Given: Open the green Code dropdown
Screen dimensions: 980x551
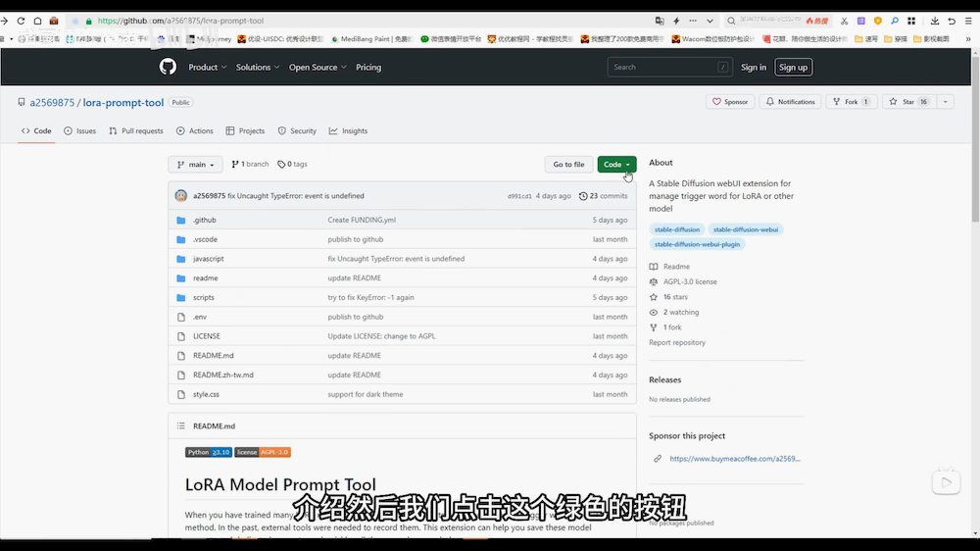Looking at the screenshot, I should pyautogui.click(x=616, y=165).
